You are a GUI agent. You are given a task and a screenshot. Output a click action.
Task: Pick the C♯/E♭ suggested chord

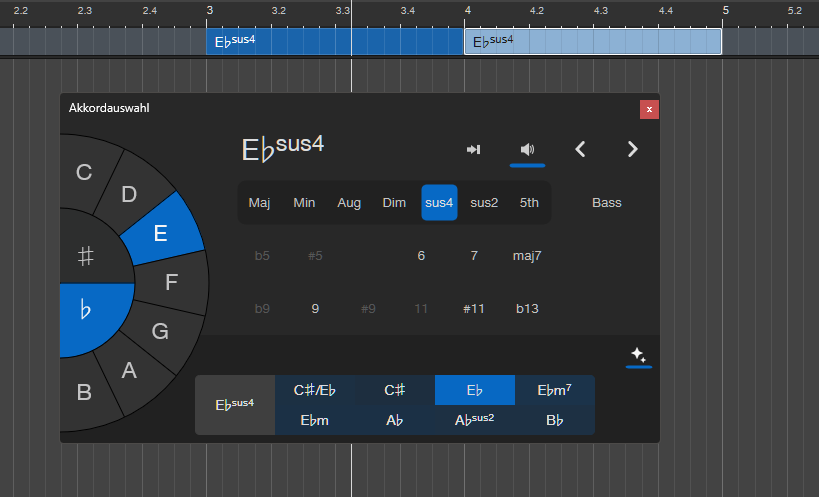click(x=315, y=390)
